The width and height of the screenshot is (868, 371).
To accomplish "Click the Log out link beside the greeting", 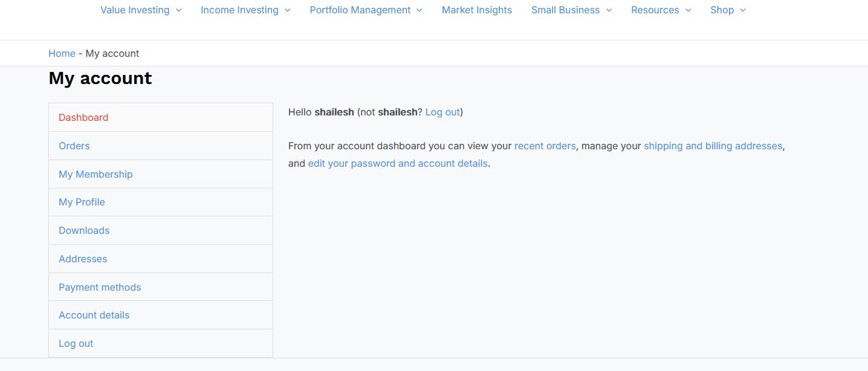I will 442,112.
